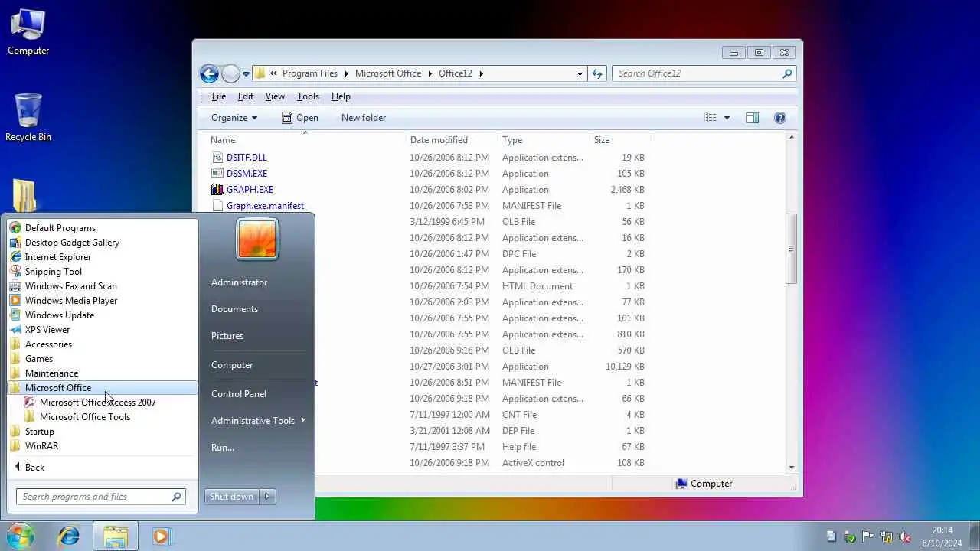Image resolution: width=980 pixels, height=551 pixels.
Task: Click the Computer desktop icon
Action: (x=28, y=32)
